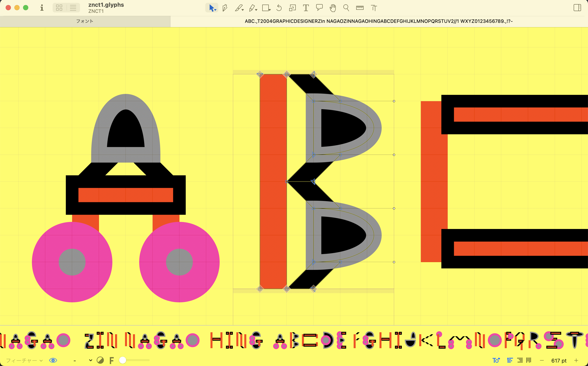Pick the Measurement ruler tool
The width and height of the screenshot is (588, 366).
(360, 8)
